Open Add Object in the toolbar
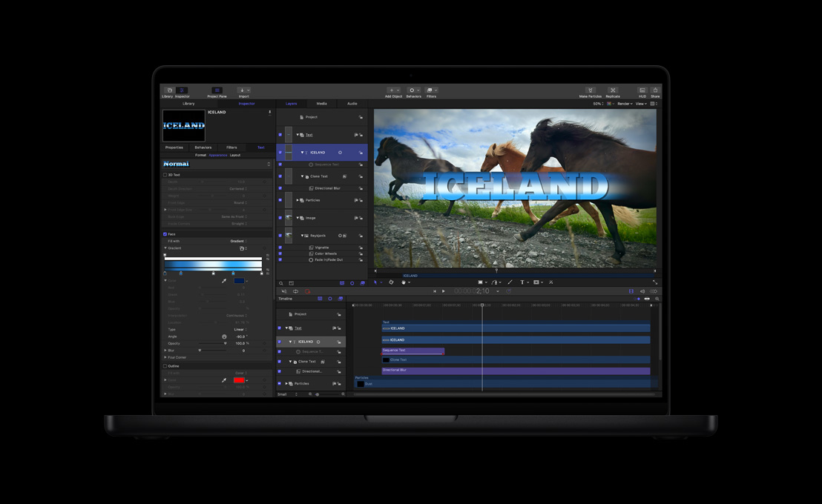 click(392, 90)
